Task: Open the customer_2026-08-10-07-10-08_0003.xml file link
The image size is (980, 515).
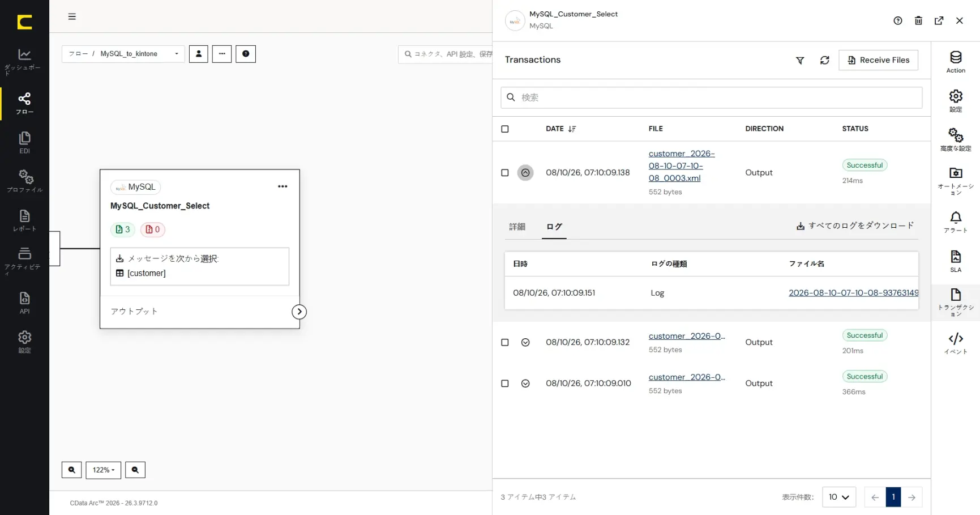Action: coord(682,166)
